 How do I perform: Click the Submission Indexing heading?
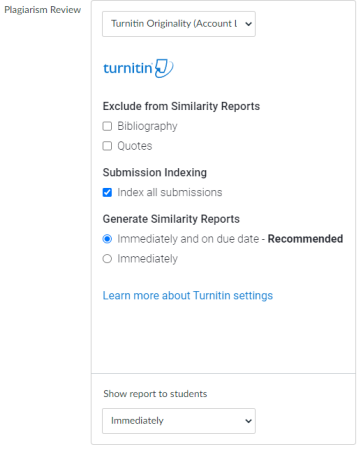point(155,173)
